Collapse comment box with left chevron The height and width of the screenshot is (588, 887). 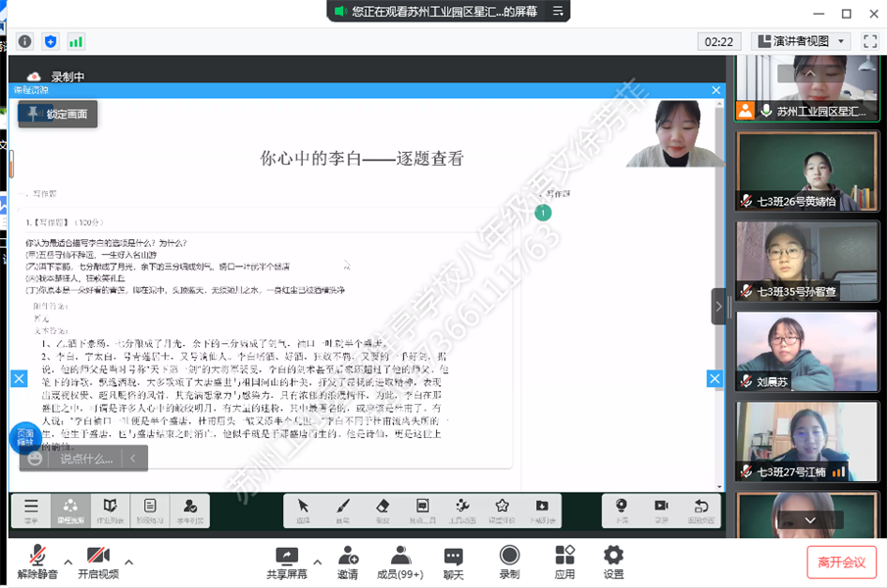point(133,459)
